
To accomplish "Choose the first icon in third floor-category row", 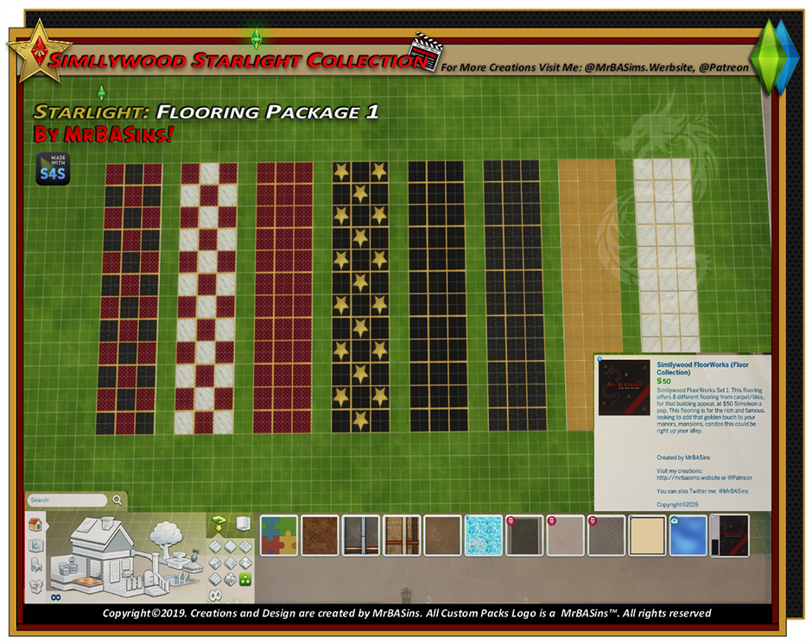I will (215, 579).
